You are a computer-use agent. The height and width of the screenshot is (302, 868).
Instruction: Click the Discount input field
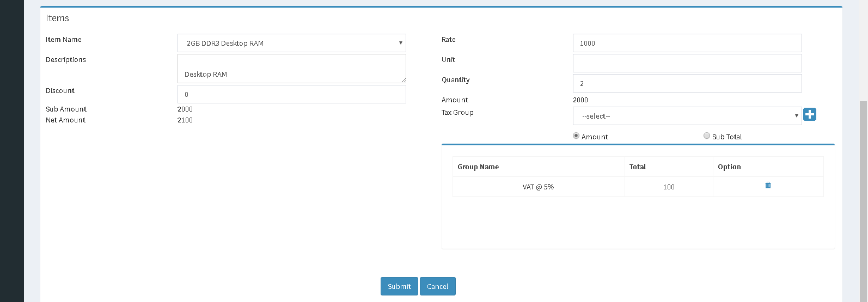[292, 94]
